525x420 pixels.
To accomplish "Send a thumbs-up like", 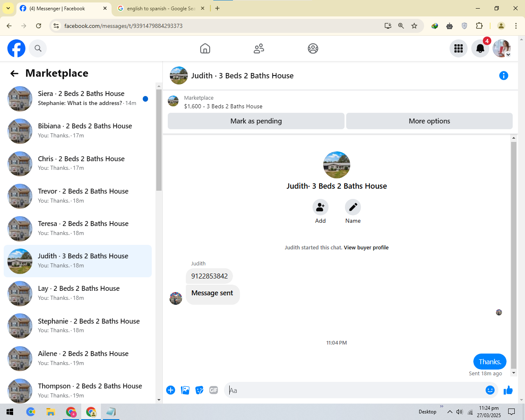I will 508,390.
